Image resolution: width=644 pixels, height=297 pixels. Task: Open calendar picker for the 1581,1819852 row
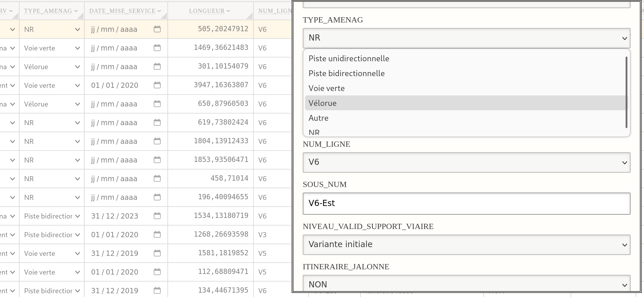pyautogui.click(x=157, y=253)
